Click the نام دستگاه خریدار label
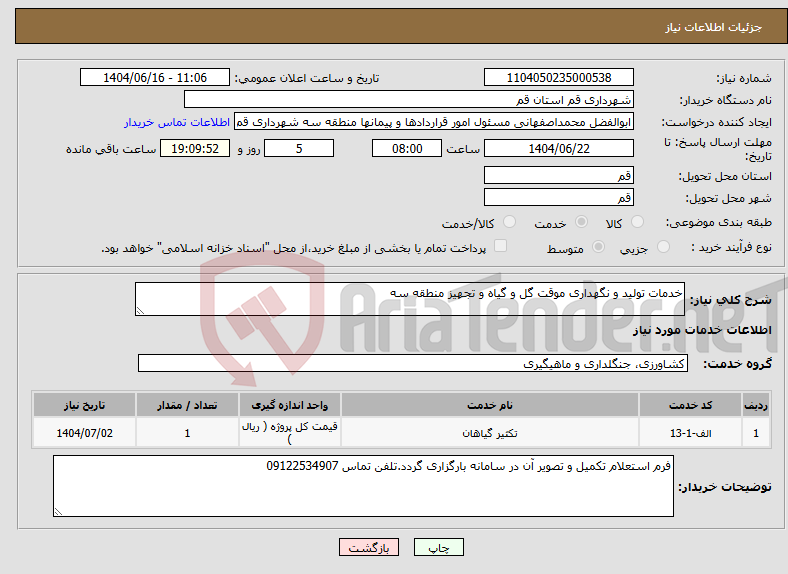Image resolution: width=788 pixels, height=574 pixels. 725,101
